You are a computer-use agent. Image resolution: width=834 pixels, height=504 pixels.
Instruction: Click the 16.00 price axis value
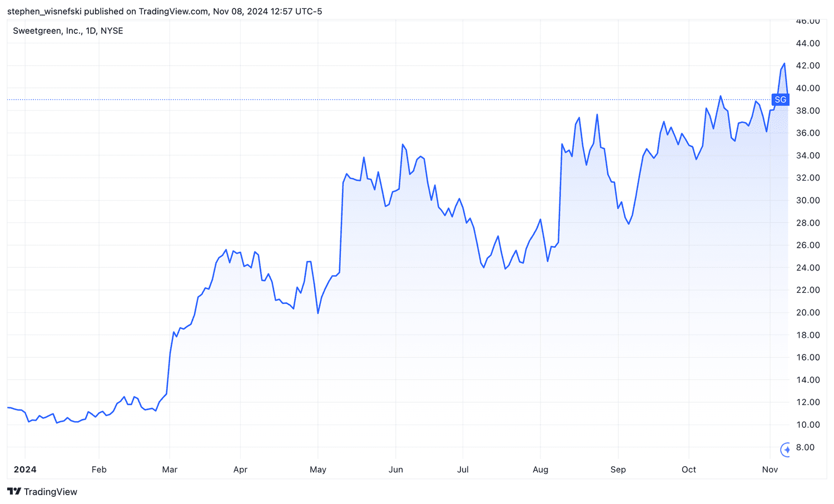tap(808, 357)
